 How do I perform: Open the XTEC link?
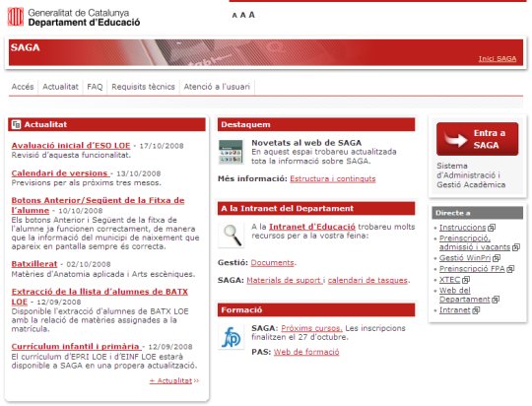450,280
